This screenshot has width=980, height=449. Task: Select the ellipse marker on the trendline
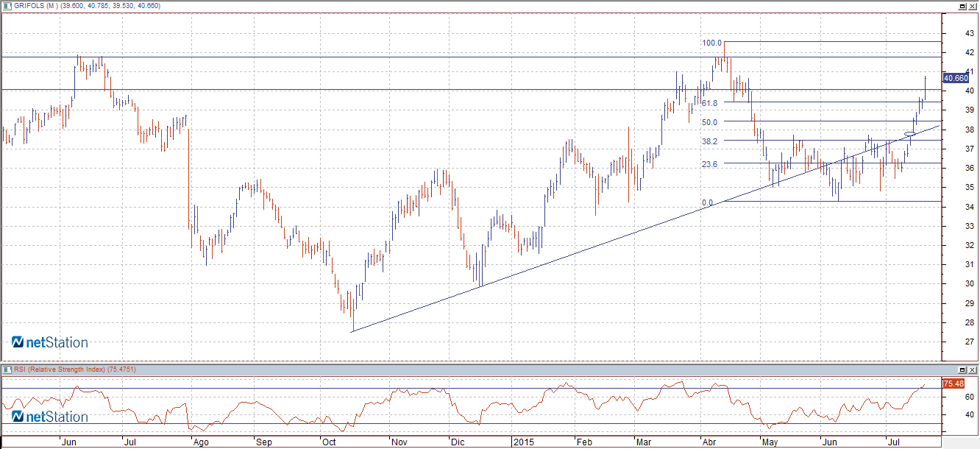pos(910,134)
